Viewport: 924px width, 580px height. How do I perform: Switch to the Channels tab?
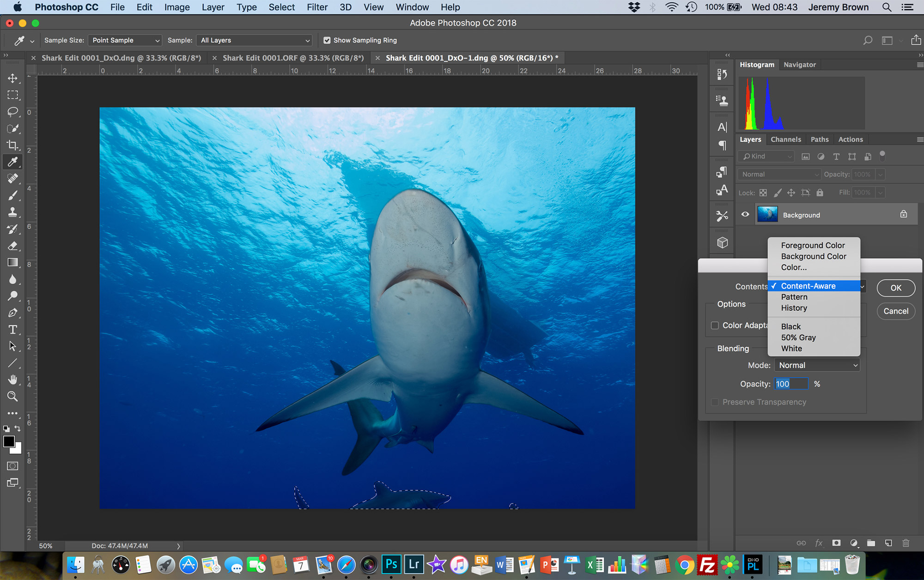tap(786, 139)
